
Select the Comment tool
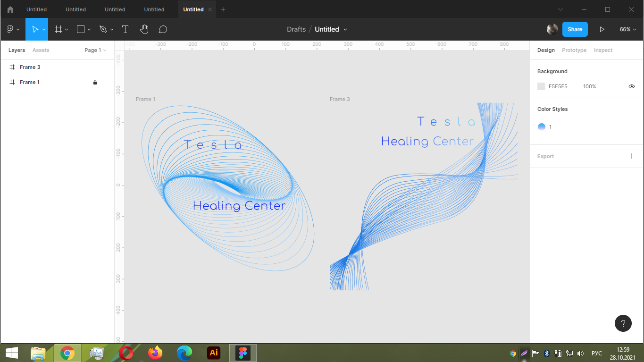pos(163,29)
